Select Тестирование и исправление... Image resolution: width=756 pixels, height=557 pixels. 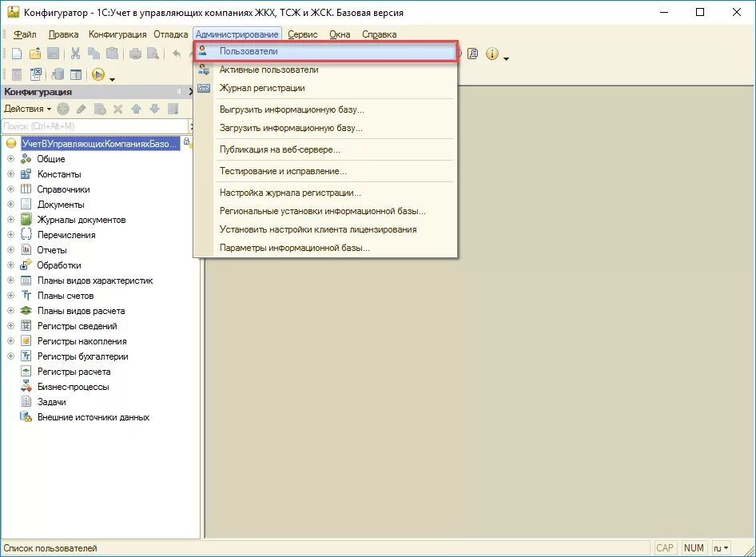coord(325,171)
